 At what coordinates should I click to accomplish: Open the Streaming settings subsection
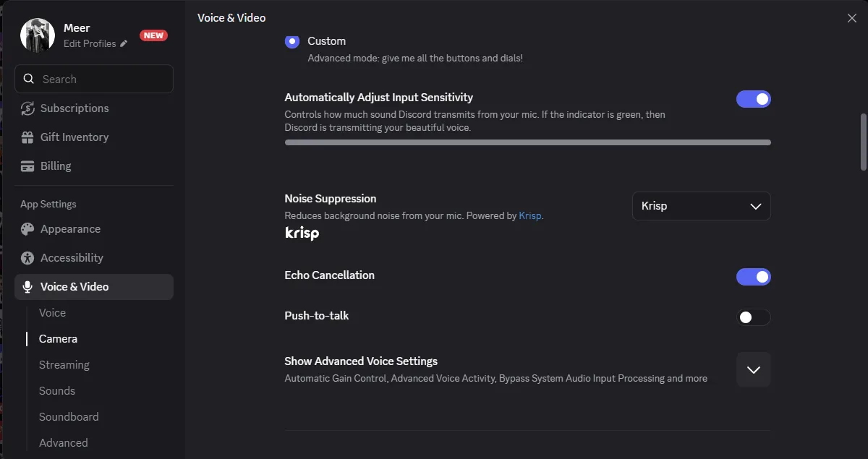[64, 365]
